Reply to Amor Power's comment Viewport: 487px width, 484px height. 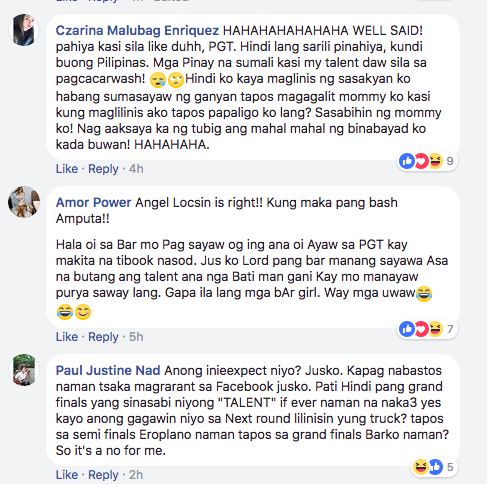pos(103,337)
